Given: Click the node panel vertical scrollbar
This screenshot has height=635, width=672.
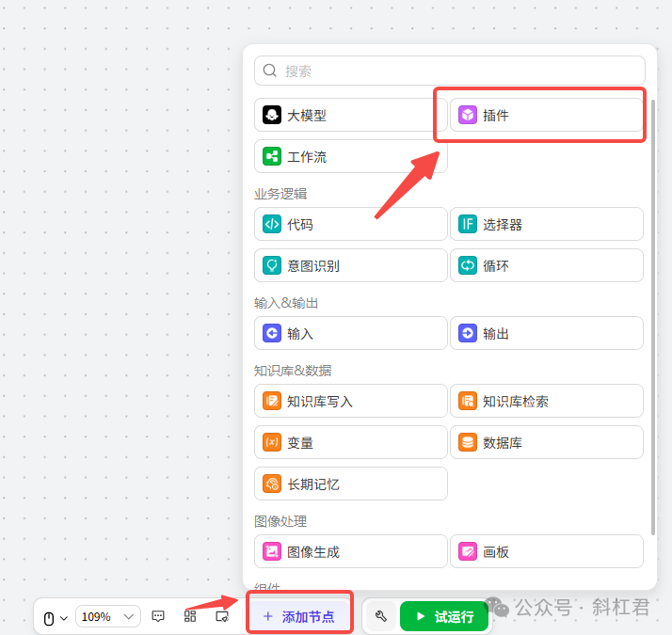Looking at the screenshot, I should tap(653, 317).
